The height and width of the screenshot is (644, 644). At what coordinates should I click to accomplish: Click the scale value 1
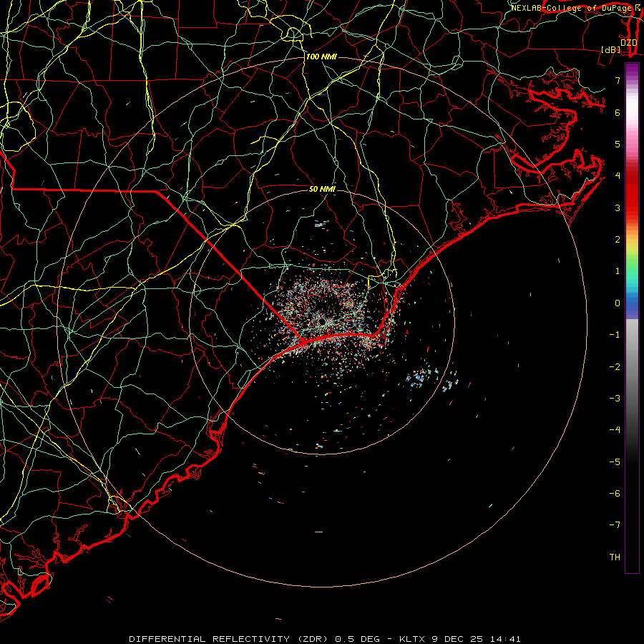(618, 271)
